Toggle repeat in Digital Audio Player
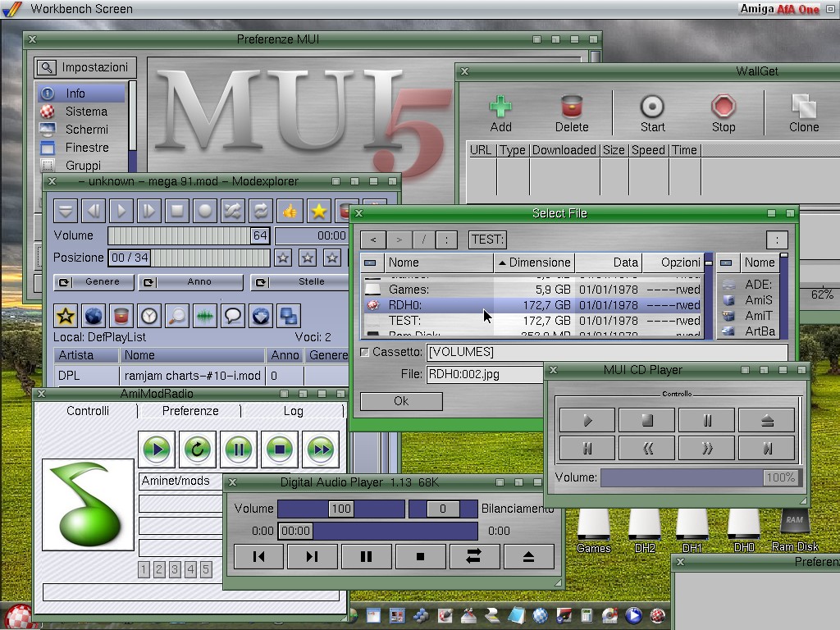The height and width of the screenshot is (630, 840). click(474, 556)
